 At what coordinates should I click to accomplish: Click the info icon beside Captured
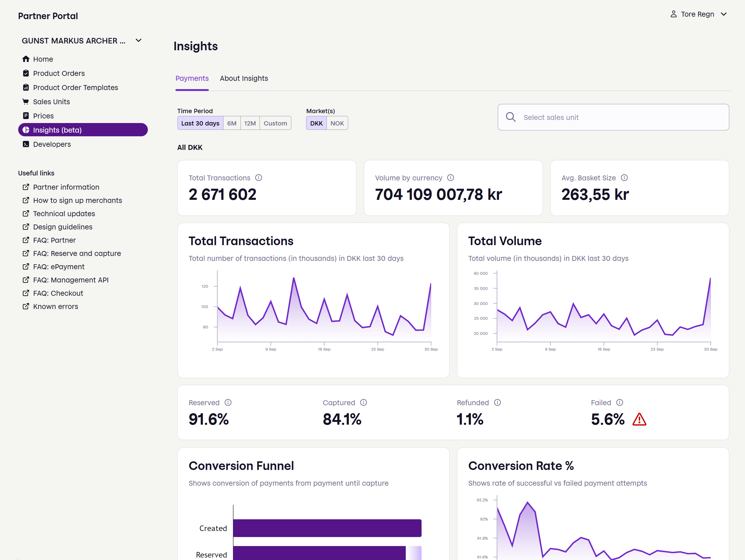(x=364, y=402)
